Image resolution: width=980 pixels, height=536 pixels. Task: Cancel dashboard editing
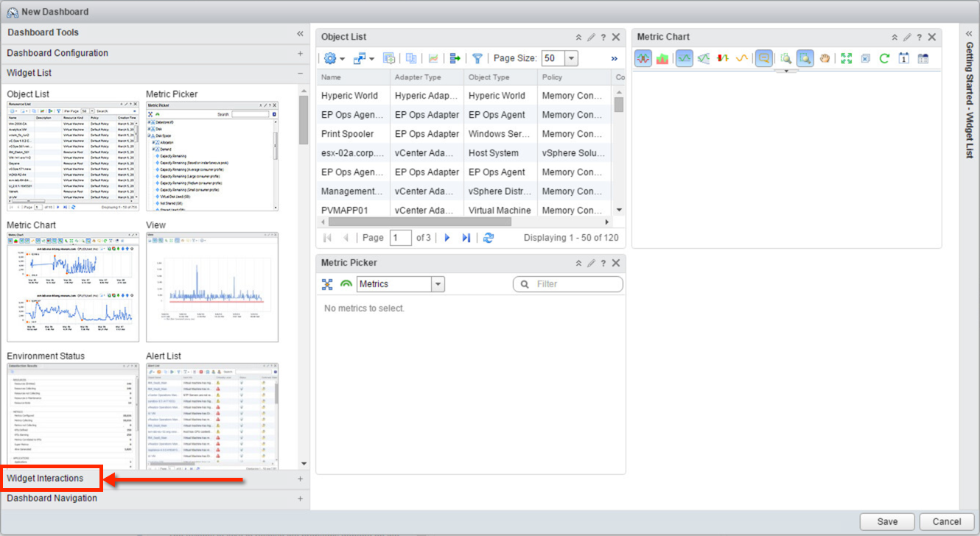945,521
